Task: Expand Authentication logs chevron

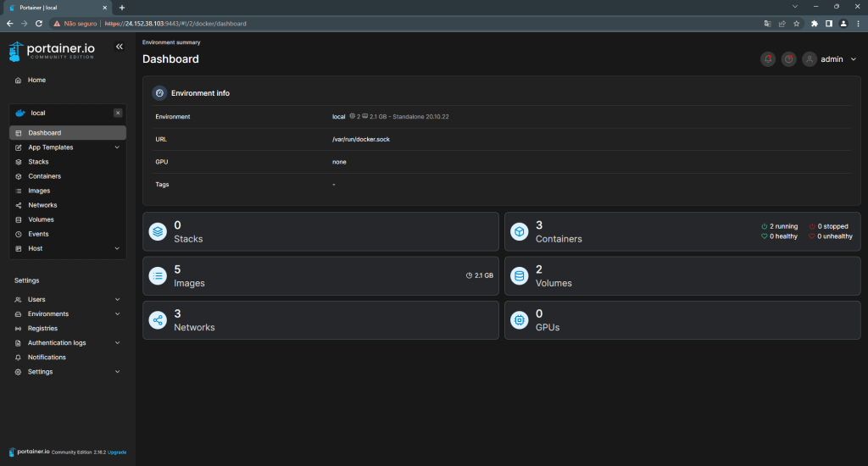Action: [x=117, y=342]
